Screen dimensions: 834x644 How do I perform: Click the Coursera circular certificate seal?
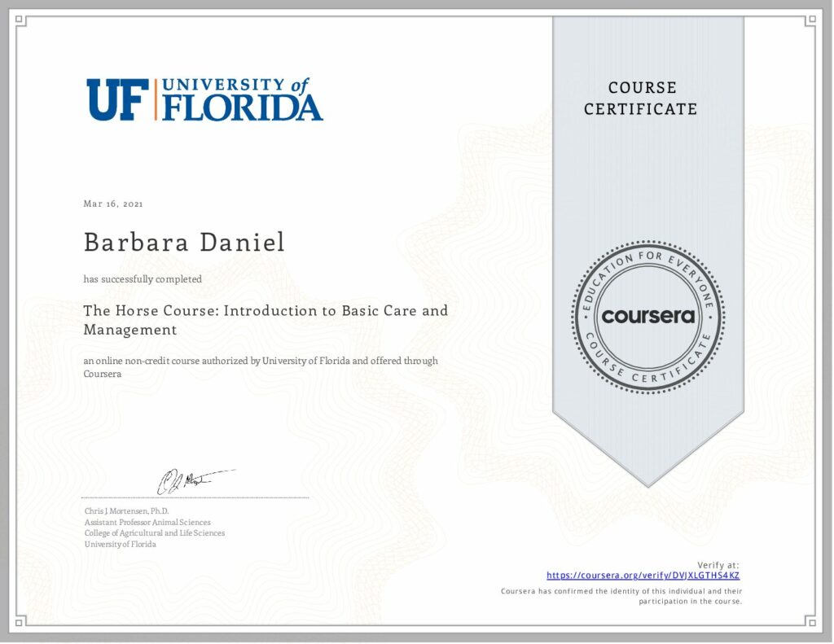[647, 317]
